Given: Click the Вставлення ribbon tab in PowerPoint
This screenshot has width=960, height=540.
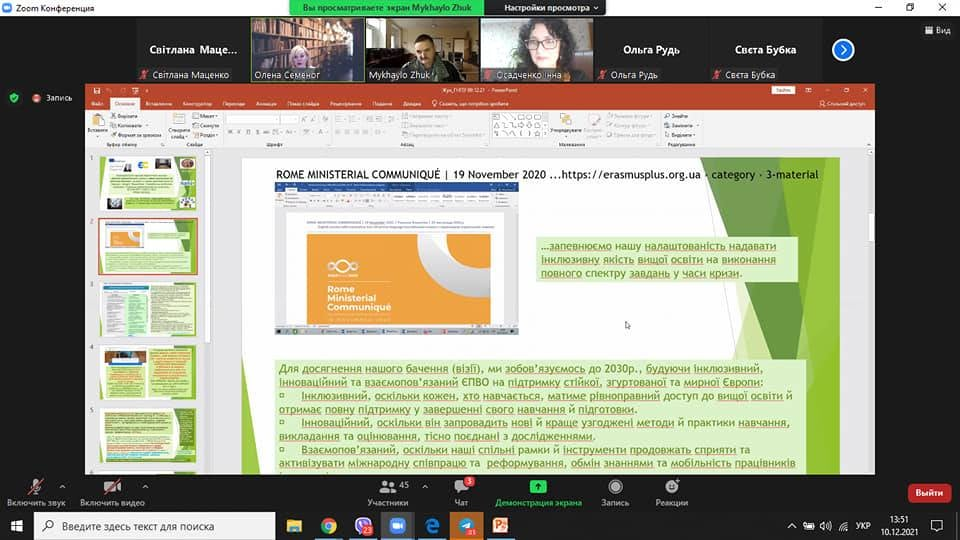Looking at the screenshot, I should coord(158,103).
